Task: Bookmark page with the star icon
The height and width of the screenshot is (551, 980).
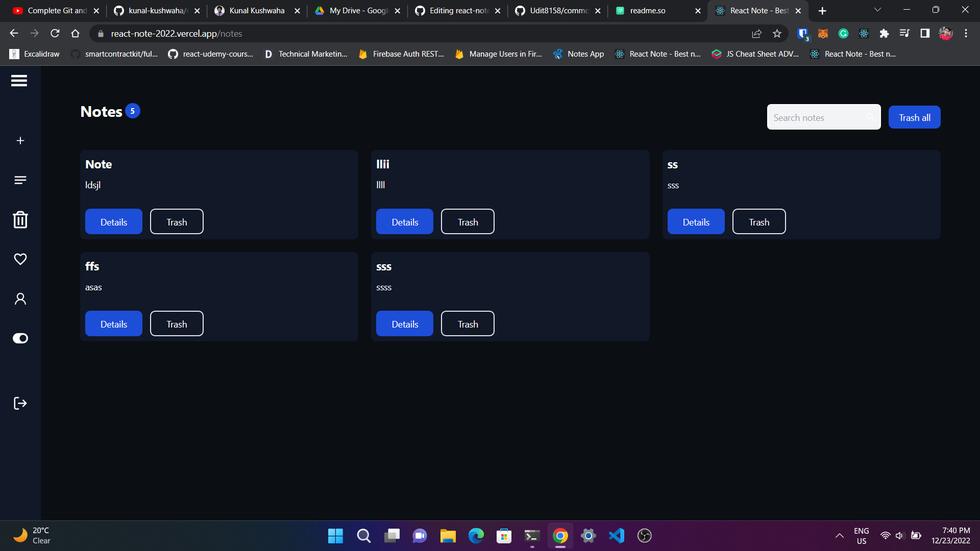Action: pyautogui.click(x=777, y=34)
